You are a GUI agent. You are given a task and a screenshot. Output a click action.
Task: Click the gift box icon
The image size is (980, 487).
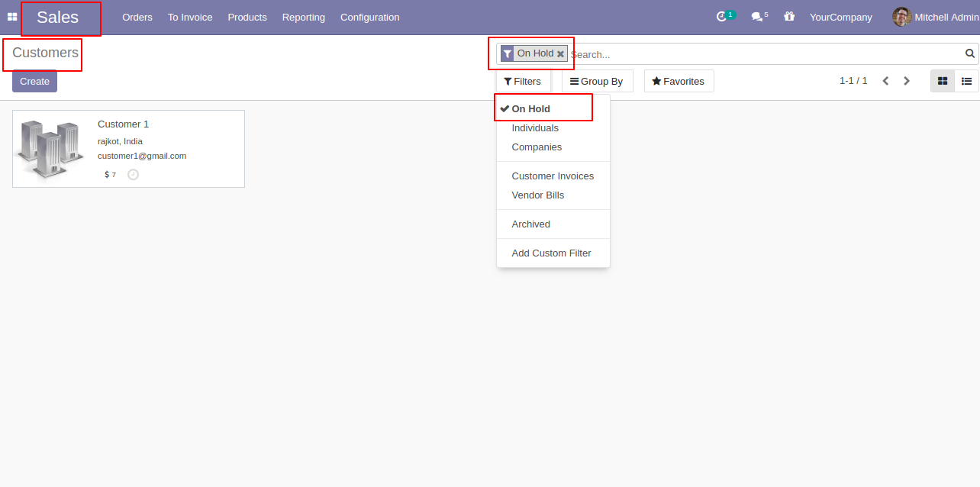[789, 17]
